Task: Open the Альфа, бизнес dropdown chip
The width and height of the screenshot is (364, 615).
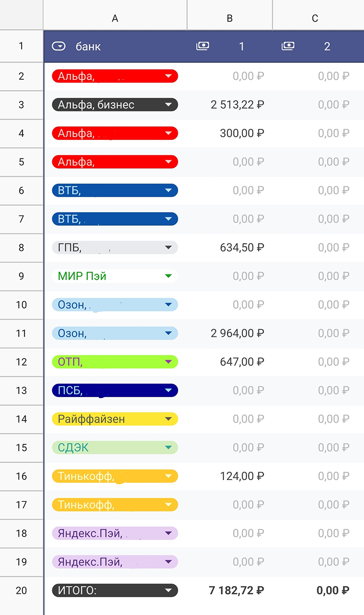Action: (115, 104)
